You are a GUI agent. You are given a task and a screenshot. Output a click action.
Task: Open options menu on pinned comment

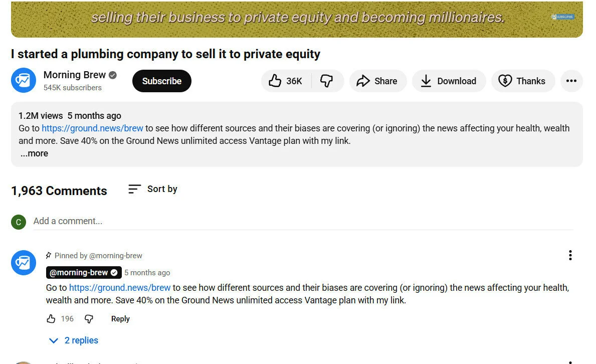(570, 255)
